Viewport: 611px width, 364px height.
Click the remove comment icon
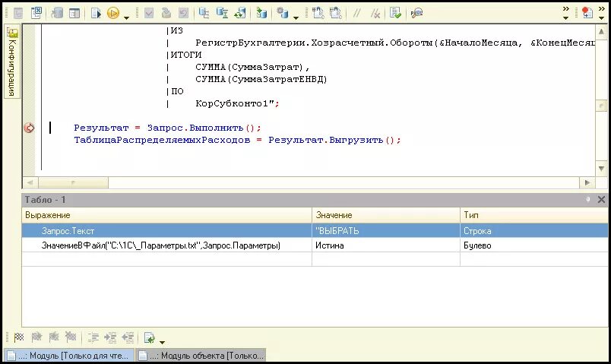coord(375,13)
